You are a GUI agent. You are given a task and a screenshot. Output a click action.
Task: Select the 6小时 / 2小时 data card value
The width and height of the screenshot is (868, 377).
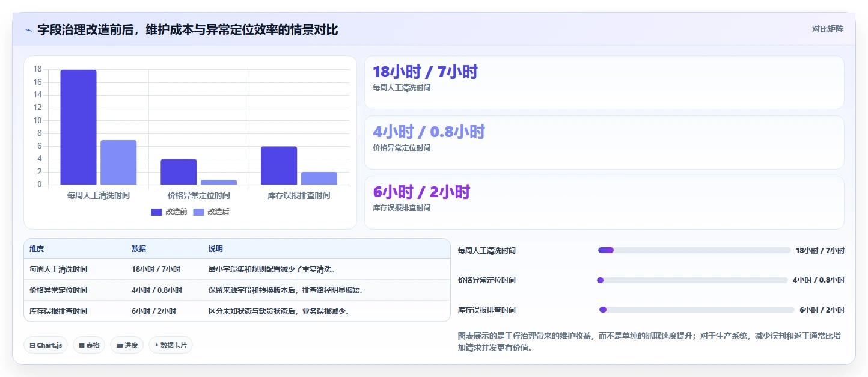[x=421, y=192]
